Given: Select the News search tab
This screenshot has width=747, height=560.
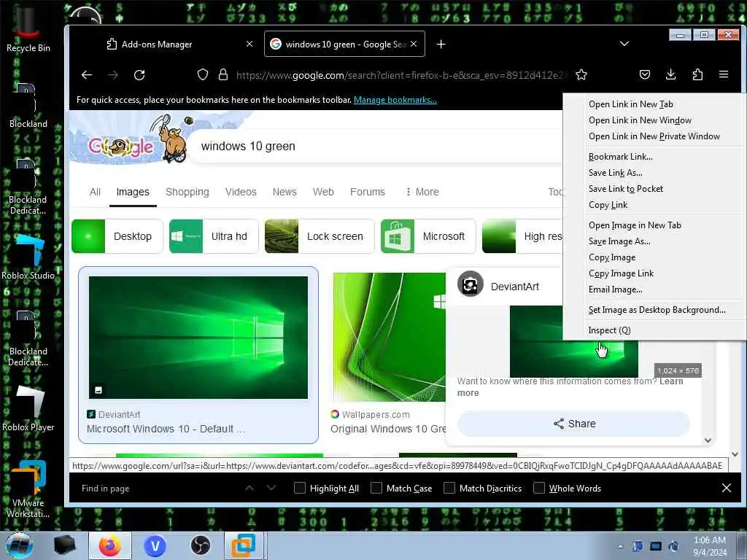Looking at the screenshot, I should tap(285, 192).
